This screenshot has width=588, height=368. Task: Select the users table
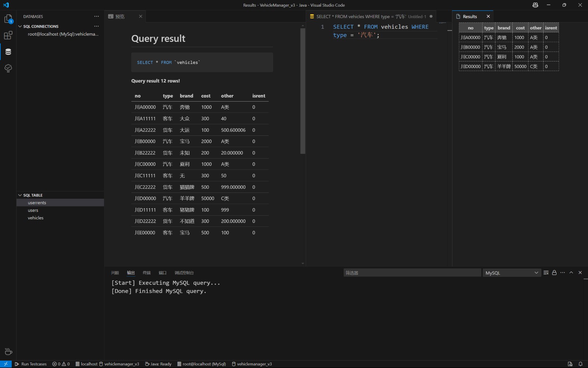pos(61,210)
